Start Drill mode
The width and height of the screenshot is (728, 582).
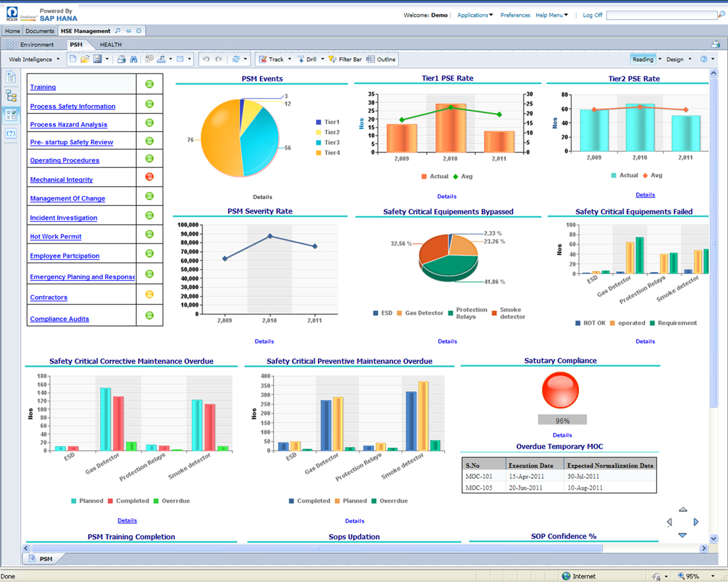click(307, 59)
